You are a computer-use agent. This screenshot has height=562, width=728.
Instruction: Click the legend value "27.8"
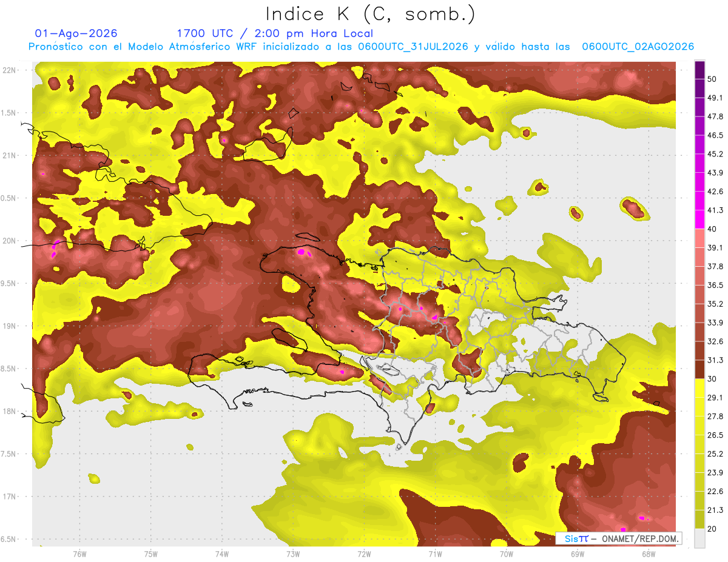[715, 416]
